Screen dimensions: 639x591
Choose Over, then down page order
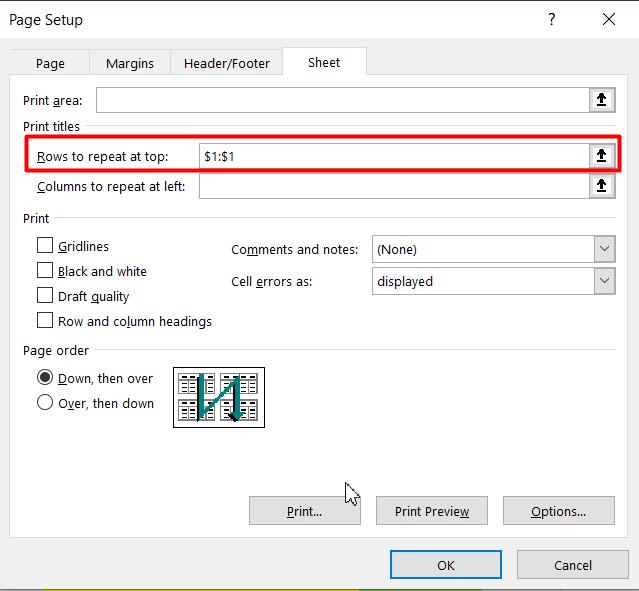45,403
